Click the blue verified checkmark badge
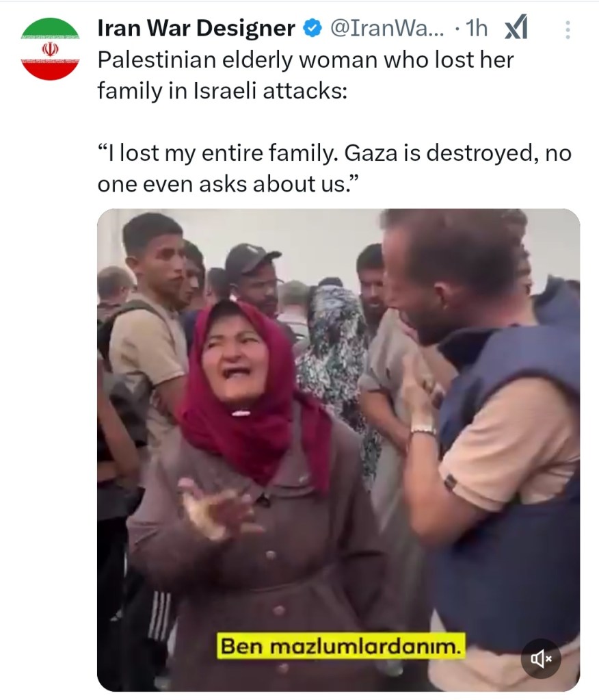599x700 pixels. (312, 29)
